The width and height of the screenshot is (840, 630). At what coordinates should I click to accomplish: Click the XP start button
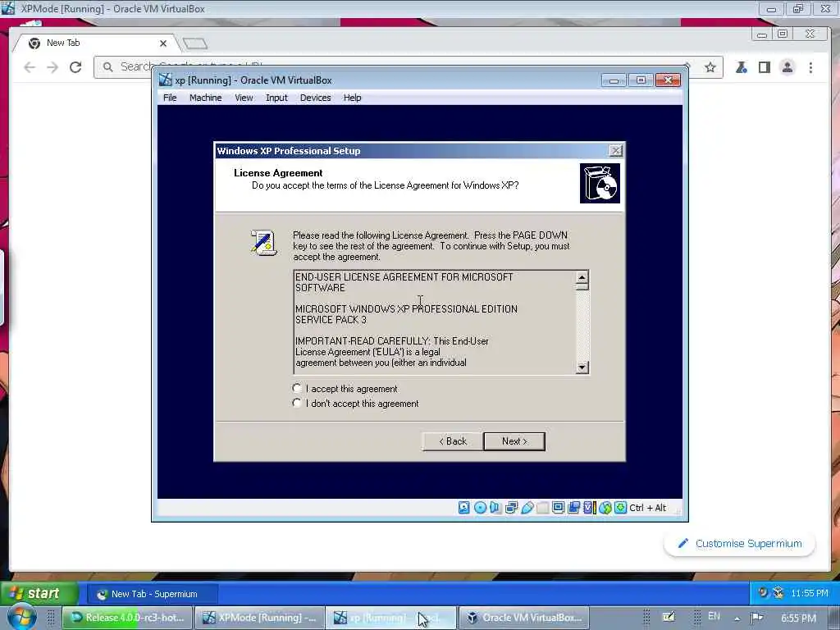[39, 593]
